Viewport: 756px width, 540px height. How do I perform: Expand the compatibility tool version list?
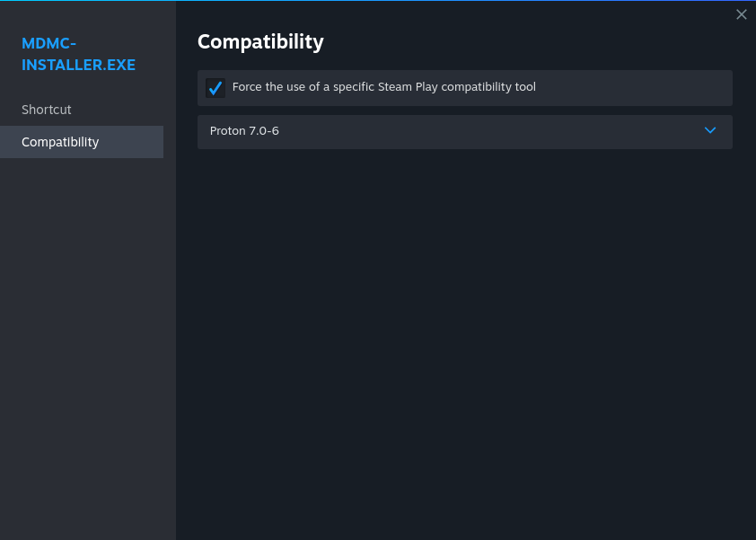(464, 131)
